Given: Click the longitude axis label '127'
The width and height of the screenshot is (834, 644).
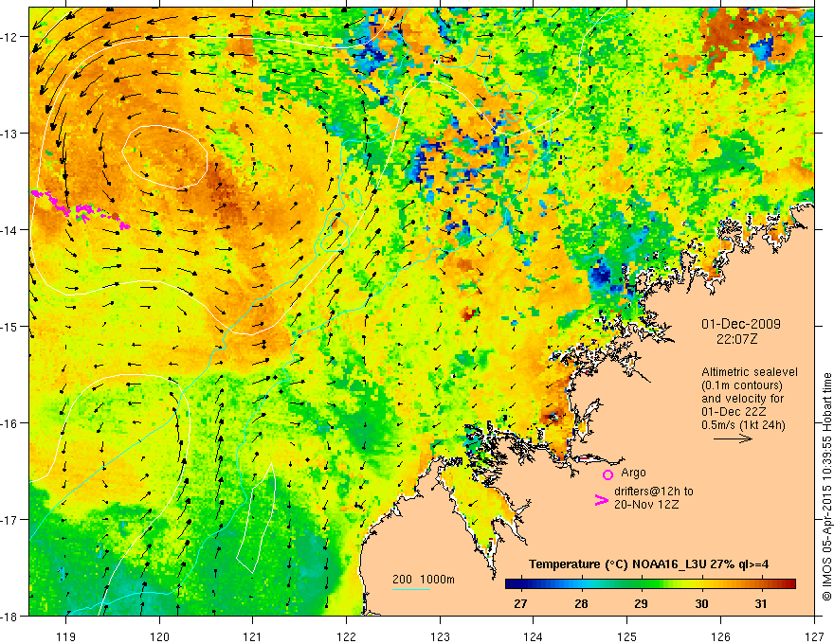Looking at the screenshot, I should (814, 637).
